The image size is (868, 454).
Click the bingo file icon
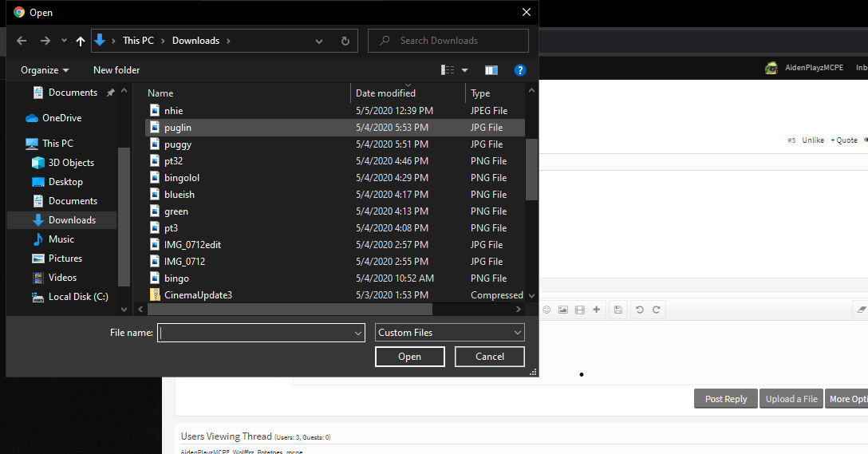[x=155, y=278]
